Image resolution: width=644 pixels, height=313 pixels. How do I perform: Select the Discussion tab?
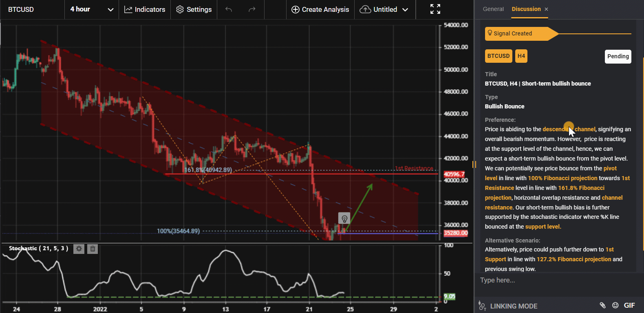click(526, 9)
